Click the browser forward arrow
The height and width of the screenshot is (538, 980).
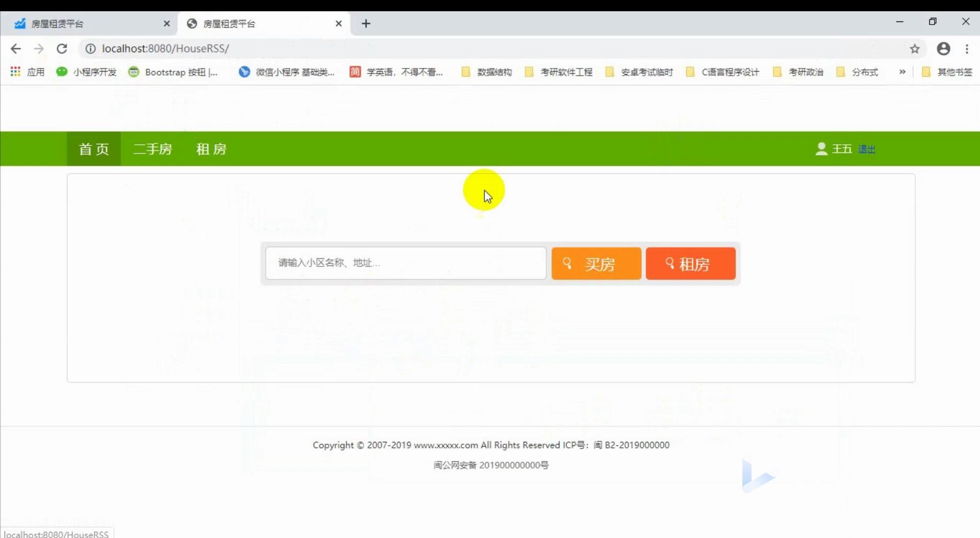click(x=39, y=49)
